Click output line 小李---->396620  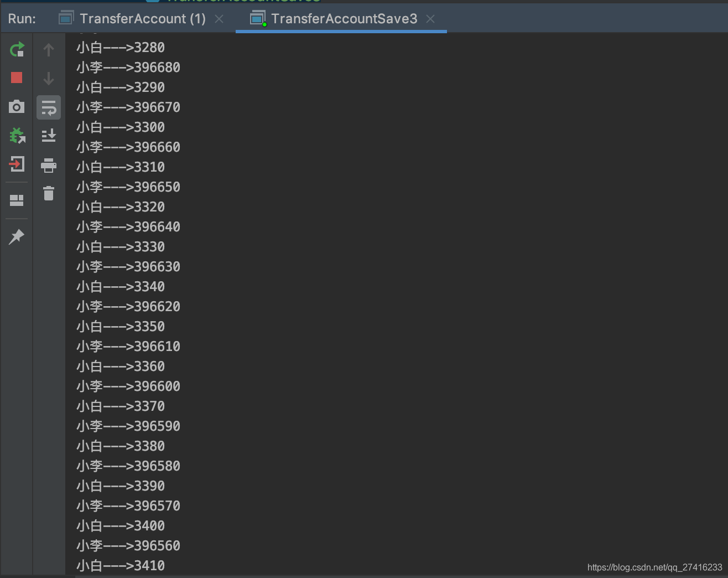tap(128, 307)
